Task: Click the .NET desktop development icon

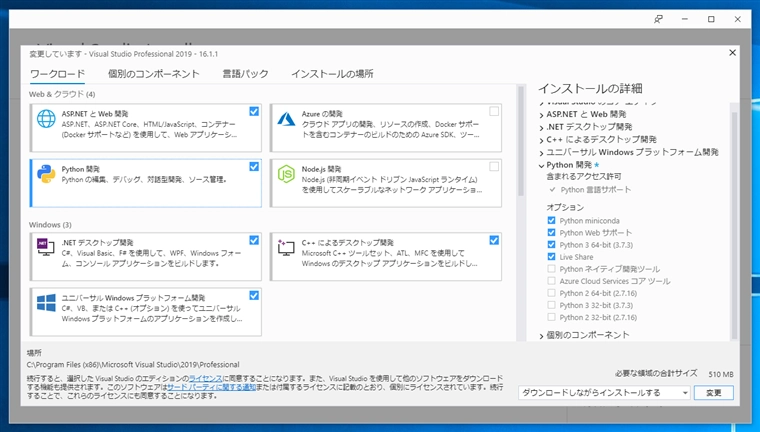Action: pyautogui.click(x=46, y=247)
